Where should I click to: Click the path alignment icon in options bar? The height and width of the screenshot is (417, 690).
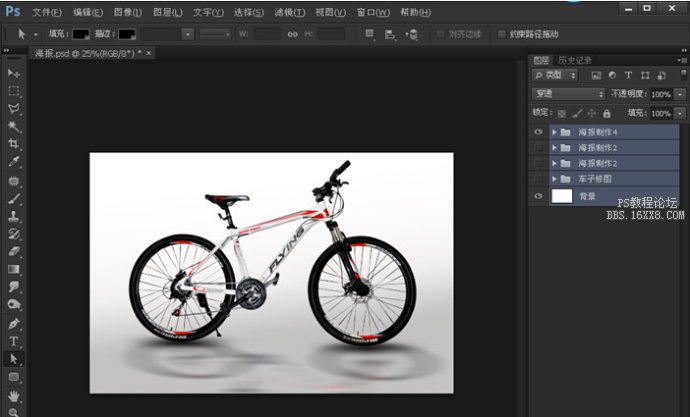click(x=389, y=35)
